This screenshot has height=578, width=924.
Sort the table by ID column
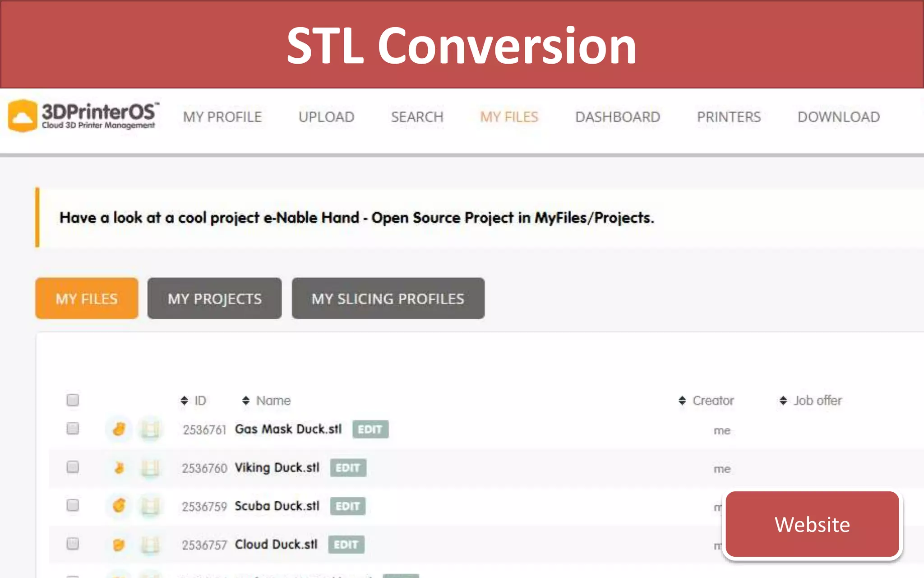click(x=193, y=401)
